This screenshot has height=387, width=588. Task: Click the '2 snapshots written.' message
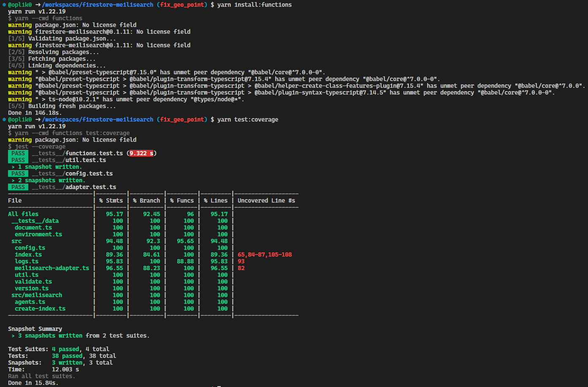pyautogui.click(x=49, y=180)
